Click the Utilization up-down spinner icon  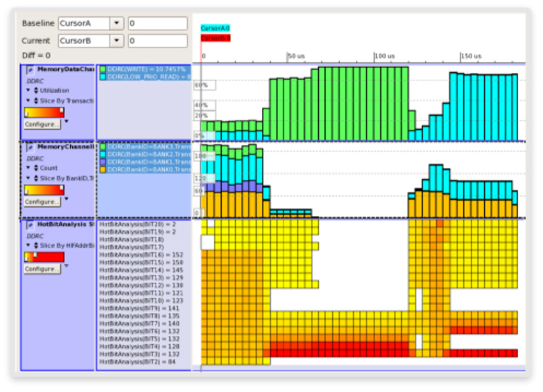click(x=36, y=91)
